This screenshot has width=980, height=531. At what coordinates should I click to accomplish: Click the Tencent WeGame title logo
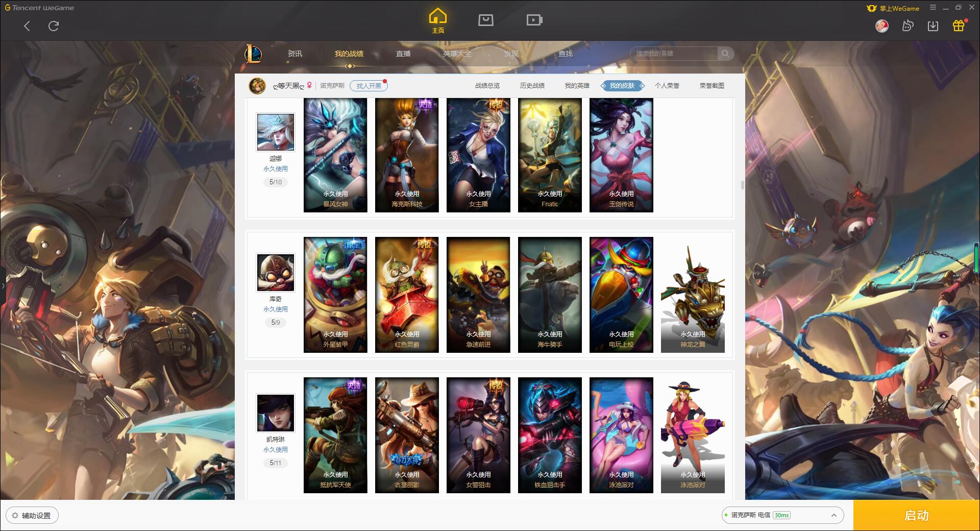tap(39, 8)
